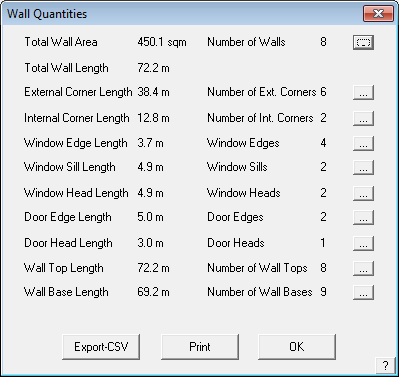
Task: Close the Wall Quantities dialog
Action: point(378,14)
